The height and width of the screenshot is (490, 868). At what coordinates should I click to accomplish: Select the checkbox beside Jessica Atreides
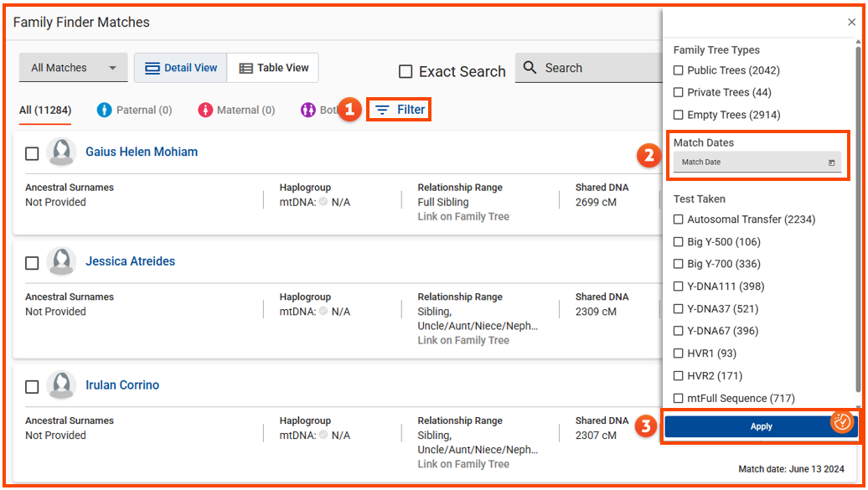click(x=32, y=263)
